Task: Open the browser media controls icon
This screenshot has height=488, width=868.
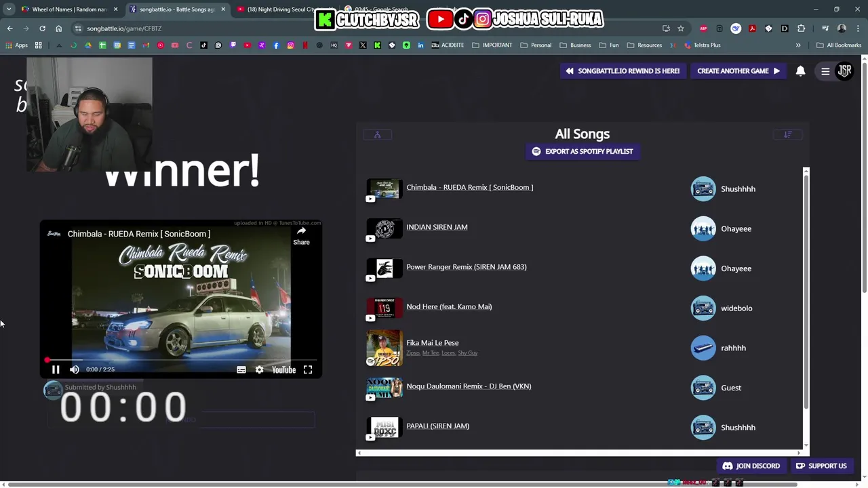Action: pyautogui.click(x=825, y=28)
